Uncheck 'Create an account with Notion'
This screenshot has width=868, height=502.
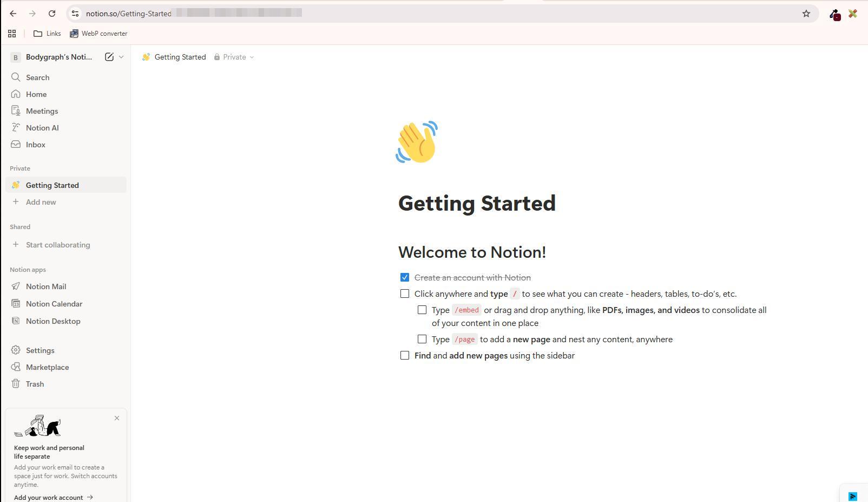coord(405,277)
